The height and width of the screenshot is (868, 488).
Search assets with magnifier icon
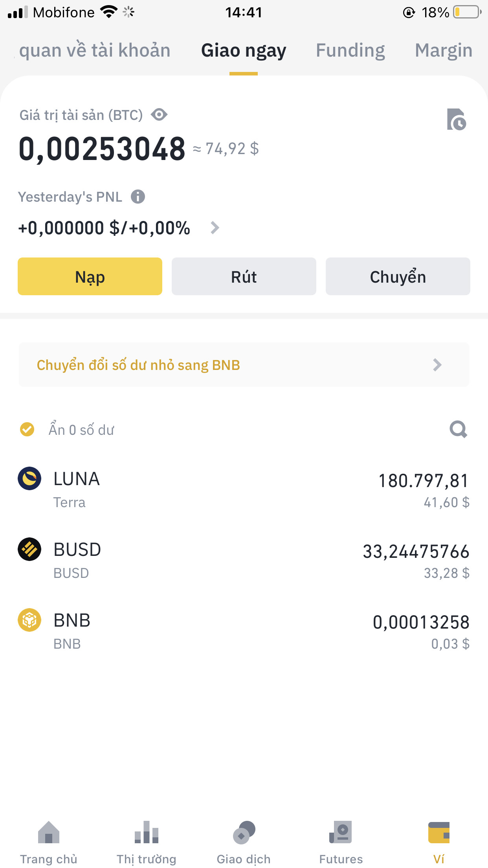[x=458, y=429]
